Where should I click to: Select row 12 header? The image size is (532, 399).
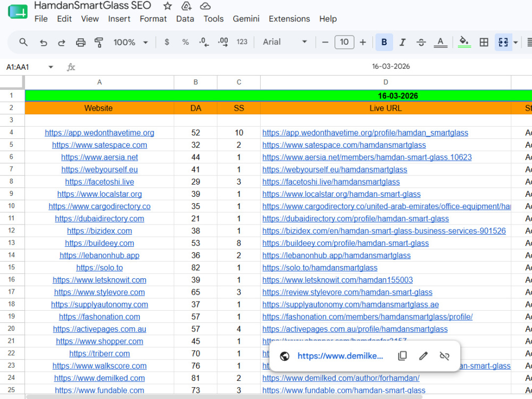click(x=12, y=230)
